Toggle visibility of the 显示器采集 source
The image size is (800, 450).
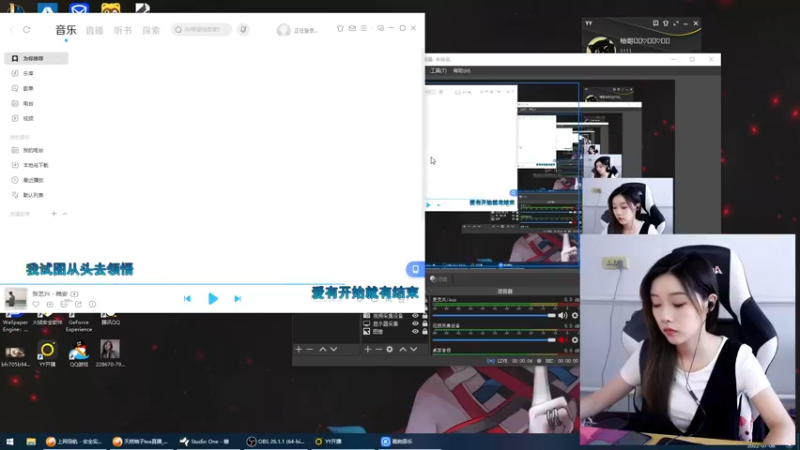(415, 323)
